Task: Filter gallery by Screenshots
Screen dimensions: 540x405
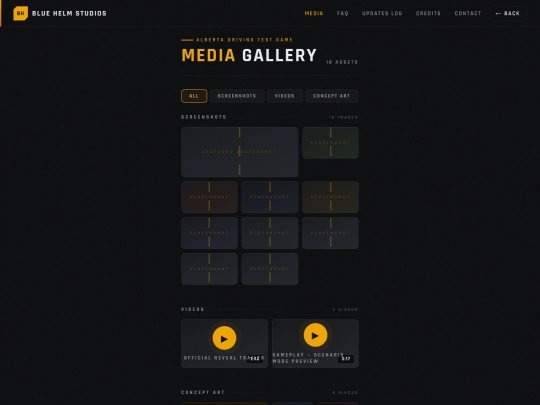Action: [x=237, y=96]
